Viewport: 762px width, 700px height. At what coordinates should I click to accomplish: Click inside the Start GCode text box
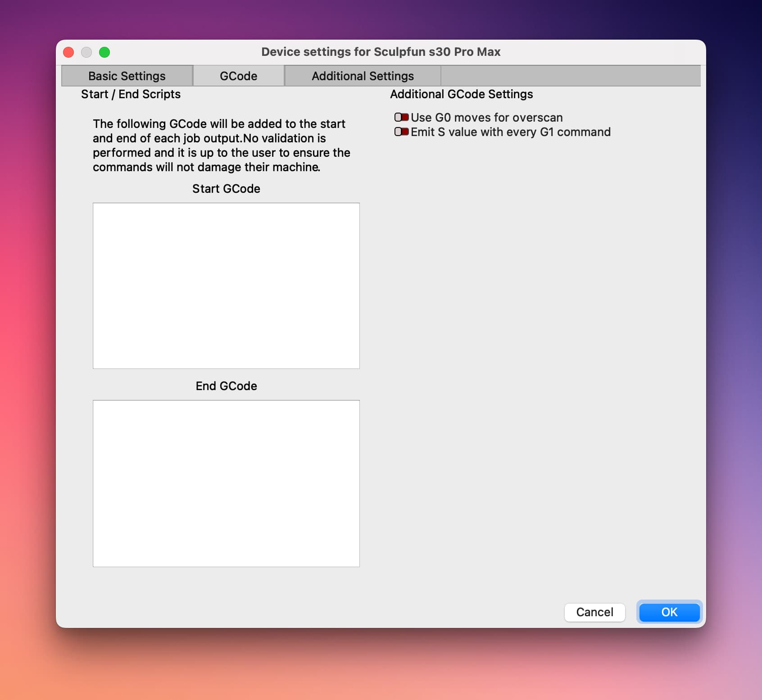pyautogui.click(x=226, y=286)
